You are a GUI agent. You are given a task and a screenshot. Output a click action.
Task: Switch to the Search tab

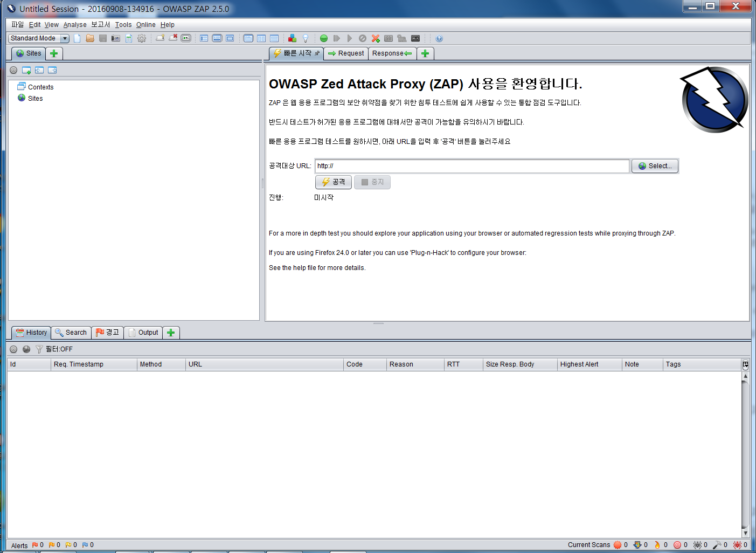click(71, 333)
